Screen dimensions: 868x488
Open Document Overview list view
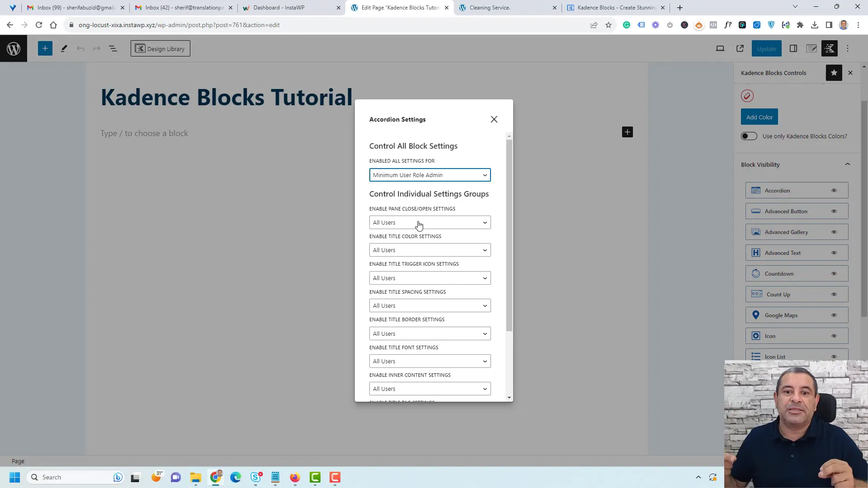113,48
